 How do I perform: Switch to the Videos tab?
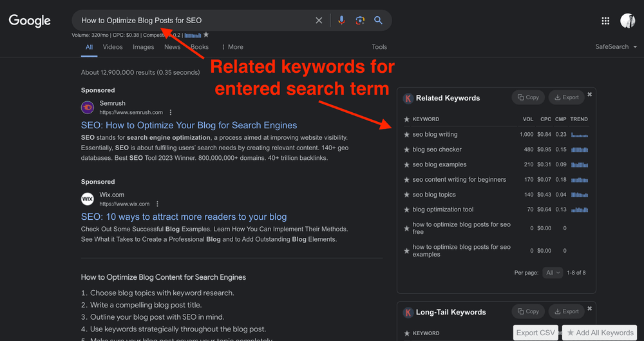[113, 47]
